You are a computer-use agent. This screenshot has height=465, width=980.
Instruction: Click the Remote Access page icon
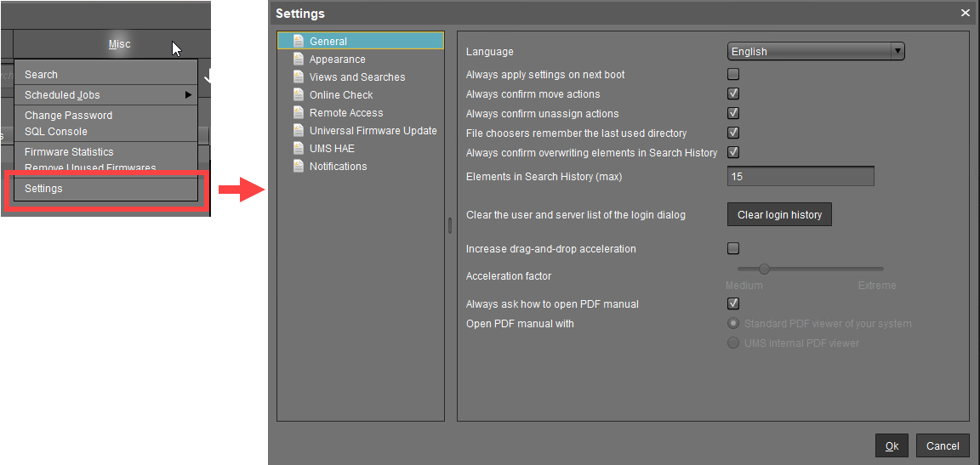pos(299,112)
